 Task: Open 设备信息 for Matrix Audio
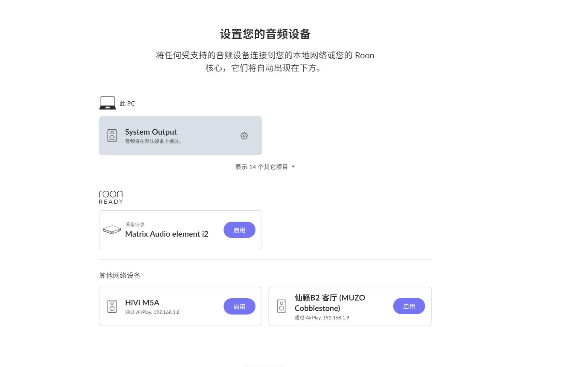click(135, 224)
